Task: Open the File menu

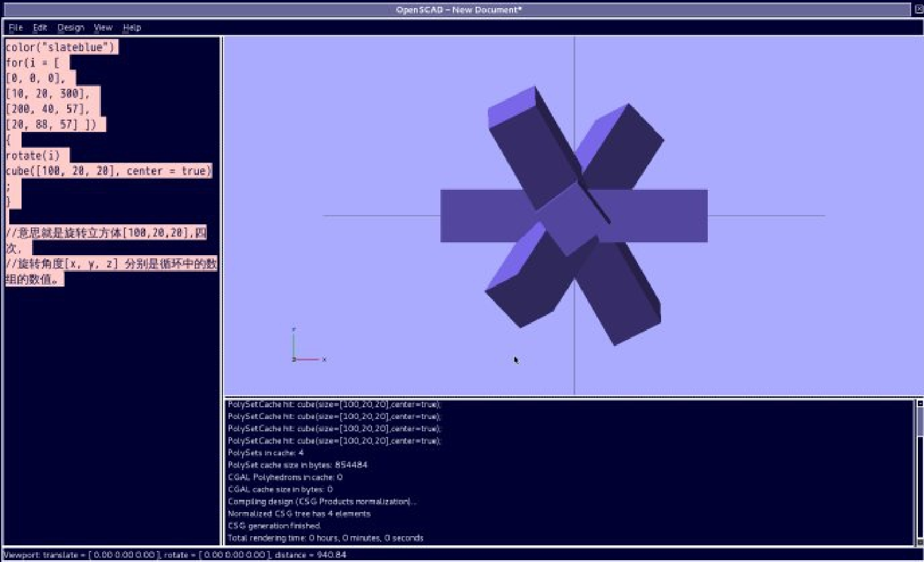Action: (x=15, y=28)
